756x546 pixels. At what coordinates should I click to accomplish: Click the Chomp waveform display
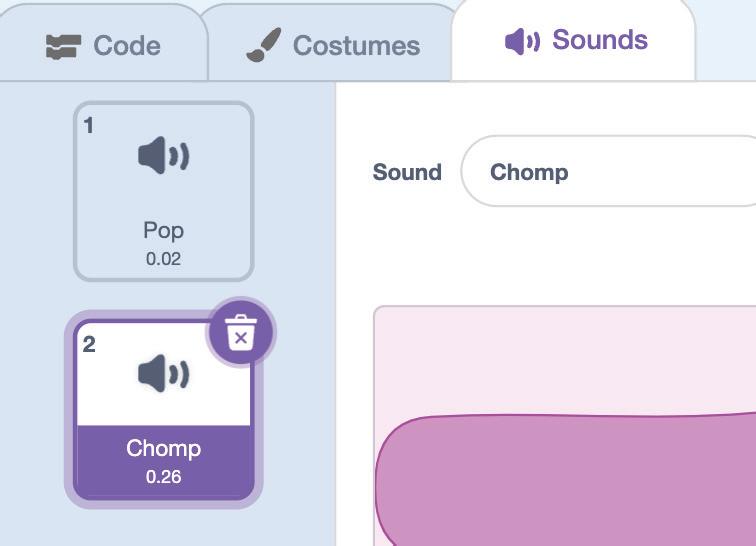pos(565,426)
